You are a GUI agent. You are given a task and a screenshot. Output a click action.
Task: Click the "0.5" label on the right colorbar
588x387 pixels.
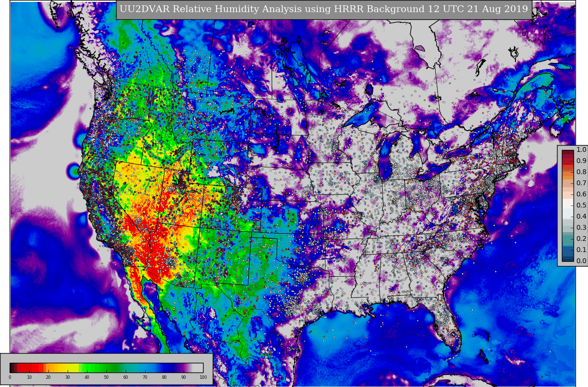(581, 206)
